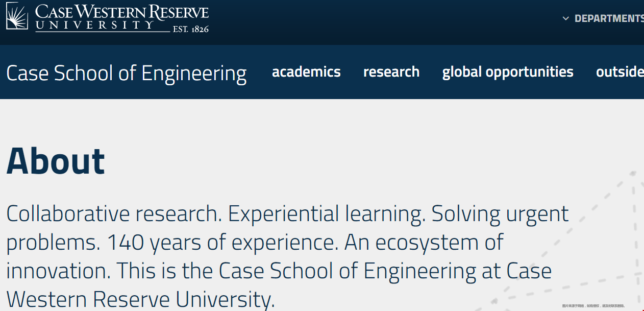Click the Chinese watermark text at bottom
This screenshot has height=311, width=644.
coord(593,305)
